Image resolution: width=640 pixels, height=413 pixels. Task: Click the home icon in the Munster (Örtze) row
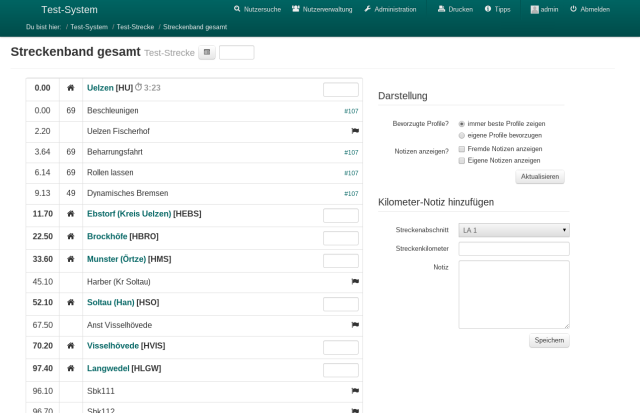71,259
